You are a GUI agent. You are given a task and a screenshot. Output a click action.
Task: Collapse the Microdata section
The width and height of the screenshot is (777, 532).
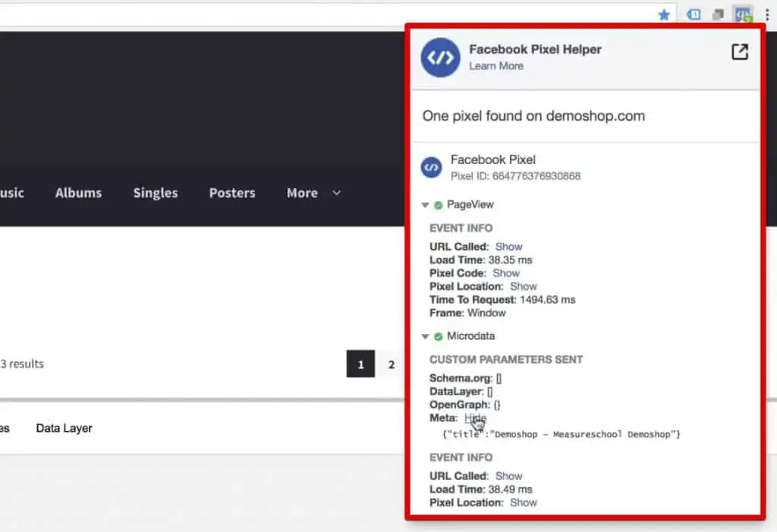426,336
